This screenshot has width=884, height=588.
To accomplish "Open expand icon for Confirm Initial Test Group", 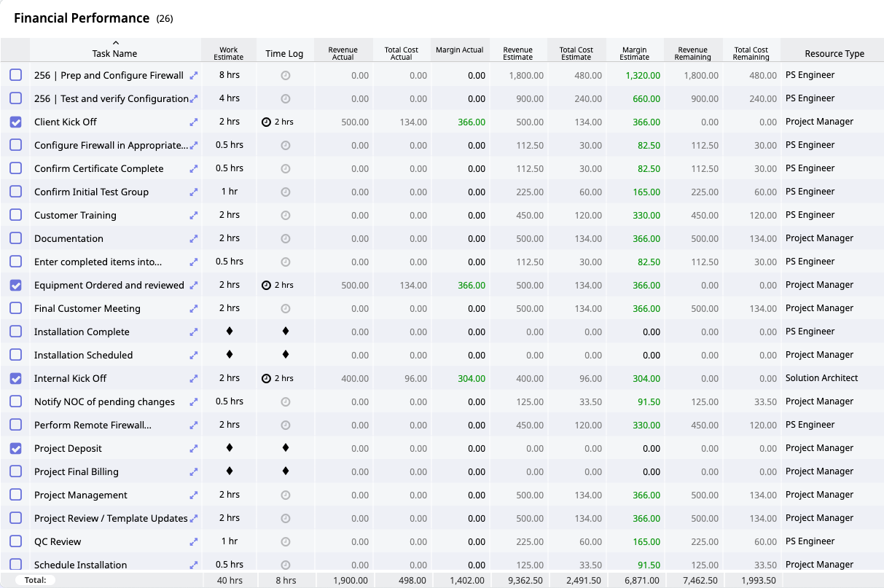I will (x=194, y=192).
